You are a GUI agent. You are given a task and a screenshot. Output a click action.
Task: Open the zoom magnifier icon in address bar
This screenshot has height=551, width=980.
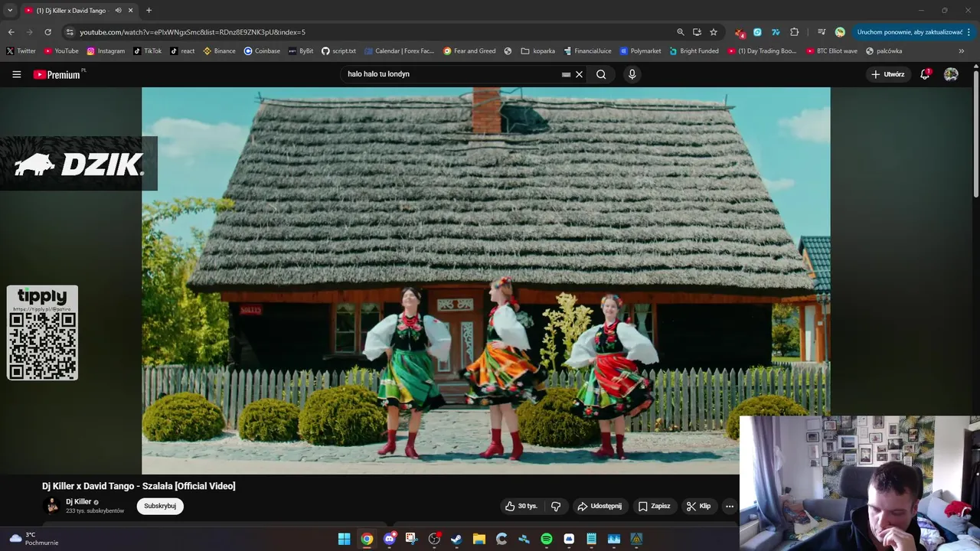tap(680, 32)
